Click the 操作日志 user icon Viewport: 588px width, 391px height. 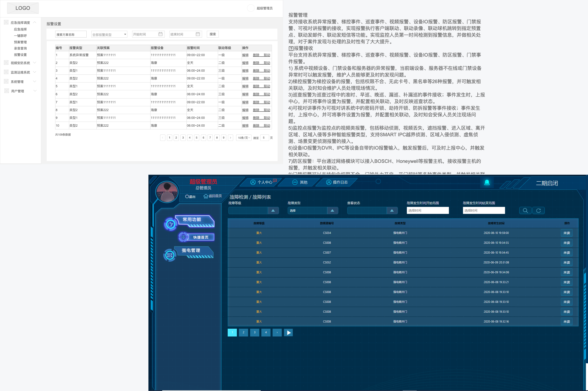[x=329, y=182]
